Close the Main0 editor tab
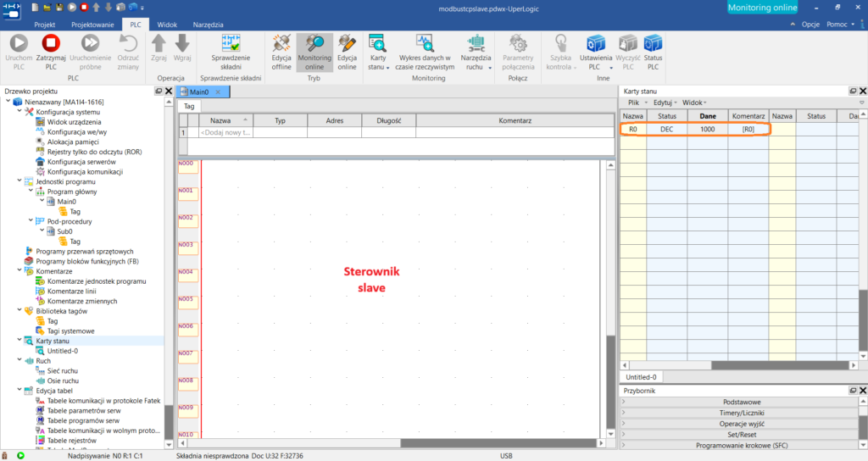The width and height of the screenshot is (868, 461). pos(218,92)
